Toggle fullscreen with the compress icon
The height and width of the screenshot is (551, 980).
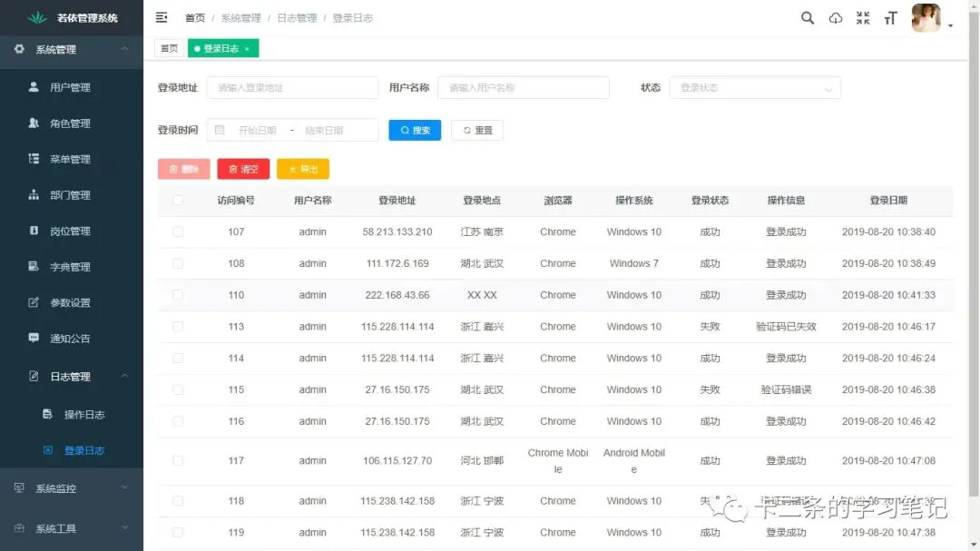click(863, 17)
